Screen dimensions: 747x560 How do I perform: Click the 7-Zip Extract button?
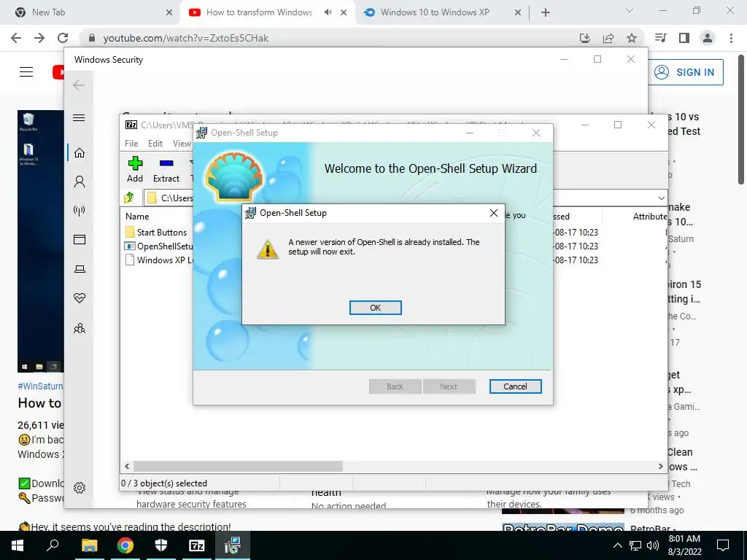(166, 169)
